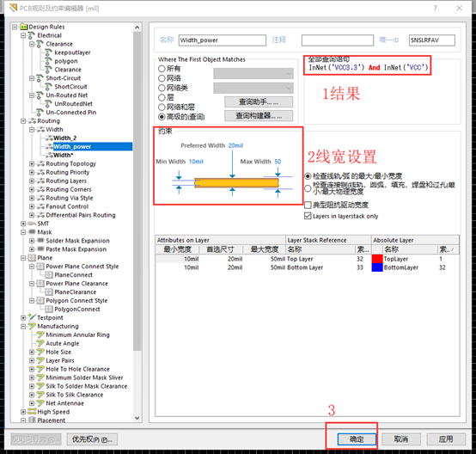This screenshot has height=454, width=476.
Task: Collapse the Electrical tree node
Action: pyautogui.click(x=23, y=35)
